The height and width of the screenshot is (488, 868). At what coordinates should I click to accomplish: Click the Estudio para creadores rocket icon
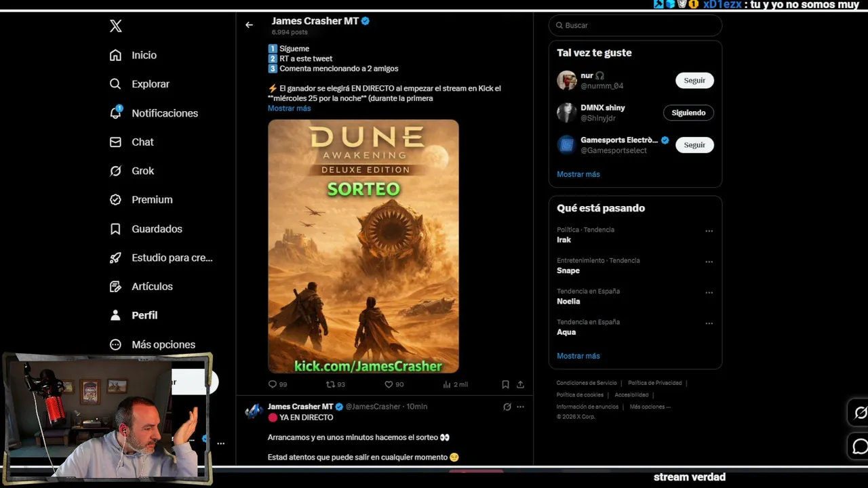click(115, 258)
